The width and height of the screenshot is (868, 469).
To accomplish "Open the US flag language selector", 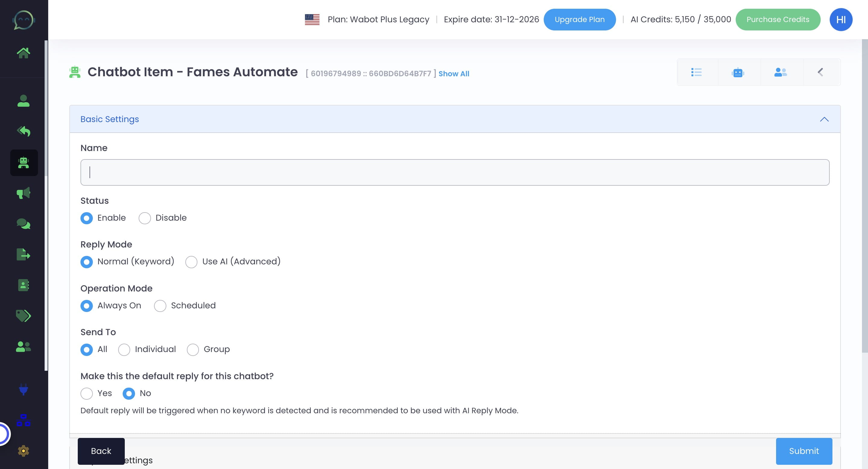I will (312, 20).
